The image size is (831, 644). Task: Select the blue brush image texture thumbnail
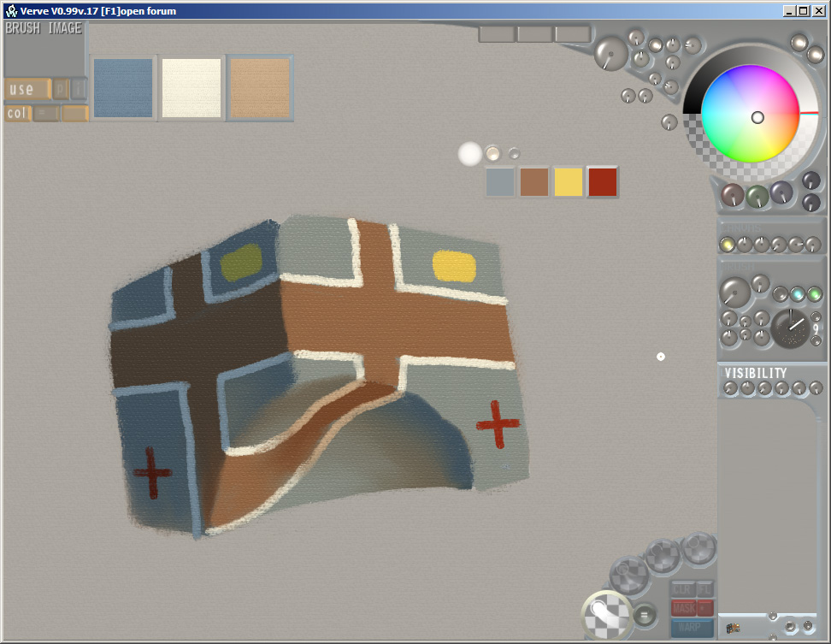[123, 88]
